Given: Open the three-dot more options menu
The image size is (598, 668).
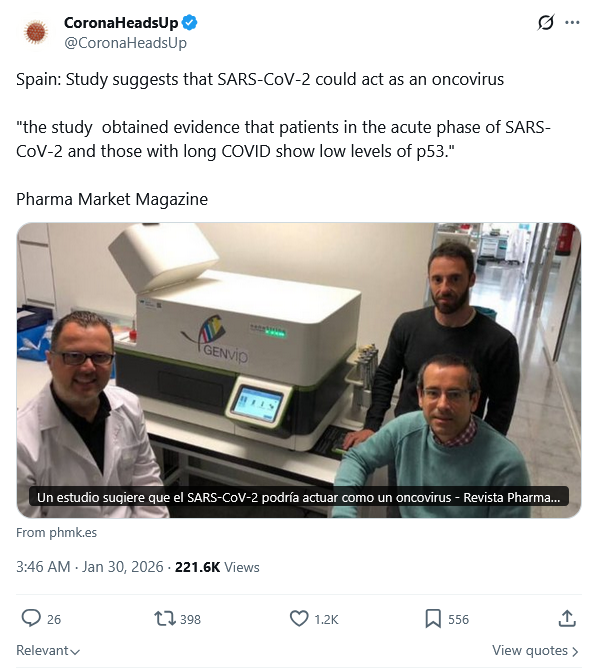Looking at the screenshot, I should point(572,23).
